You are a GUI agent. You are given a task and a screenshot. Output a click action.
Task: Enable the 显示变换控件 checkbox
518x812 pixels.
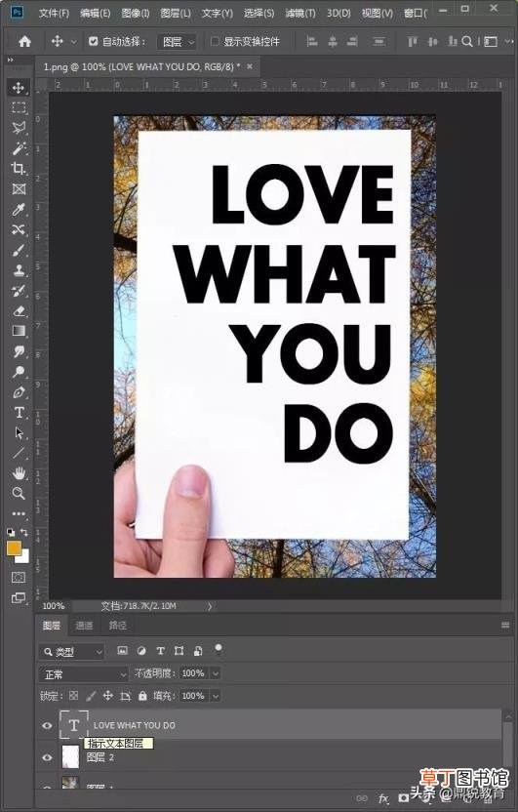(215, 41)
